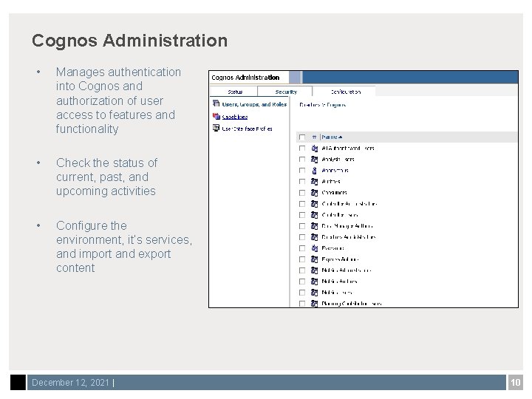Tick the select-all checkbox in header row
Image resolution: width=532 pixels, height=399 pixels.
302,137
